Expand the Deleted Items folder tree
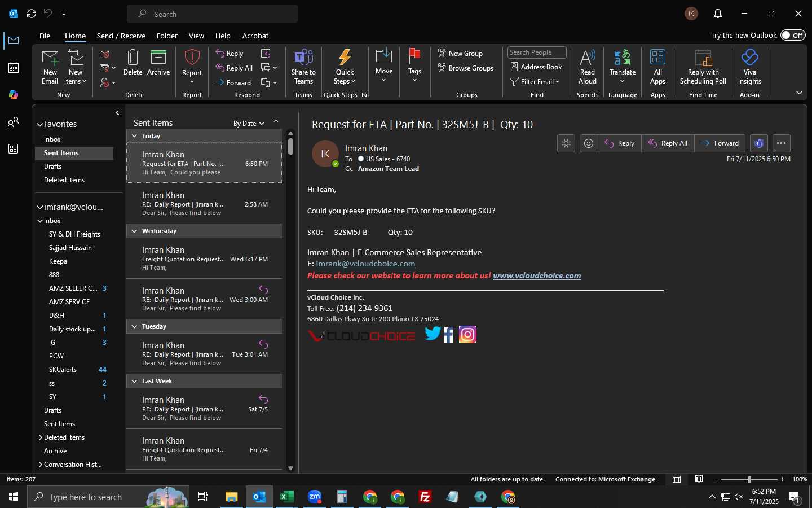Screen dimensions: 812x508 41,437
